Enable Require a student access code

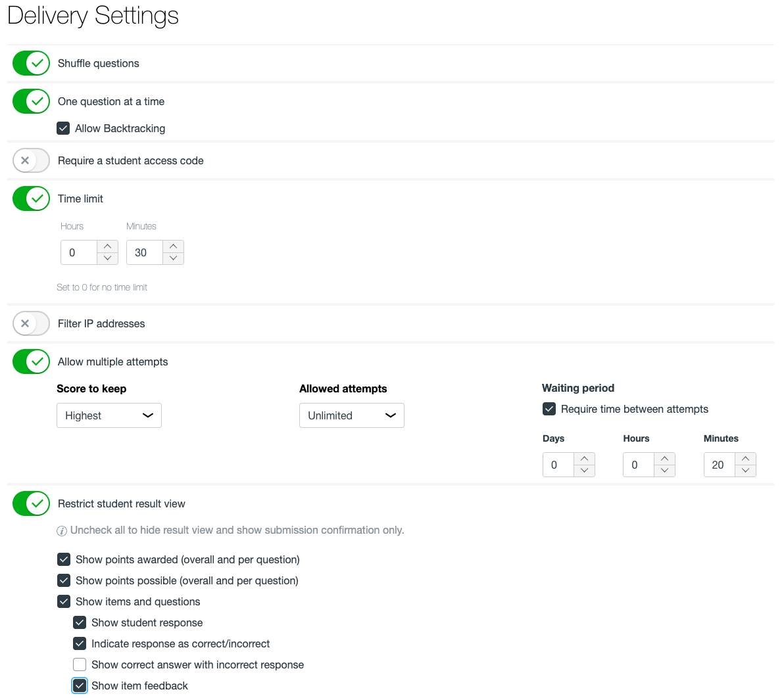[x=31, y=160]
